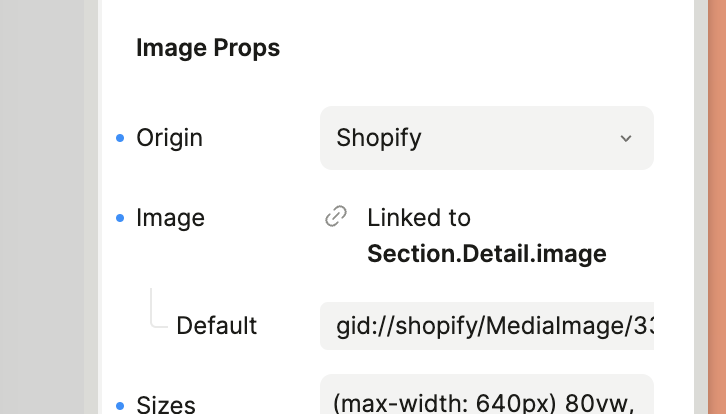Click the blue dot next to Origin
The width and height of the screenshot is (726, 414).
click(121, 138)
